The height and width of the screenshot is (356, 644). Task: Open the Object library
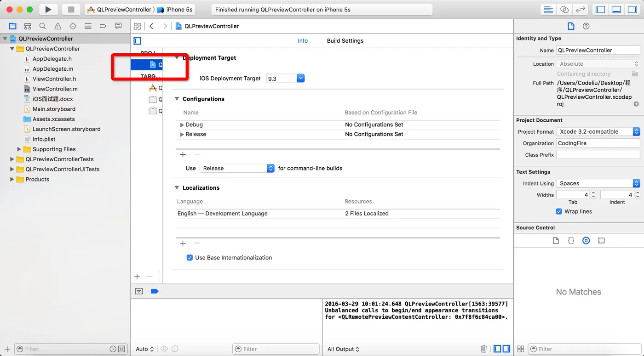(586, 240)
